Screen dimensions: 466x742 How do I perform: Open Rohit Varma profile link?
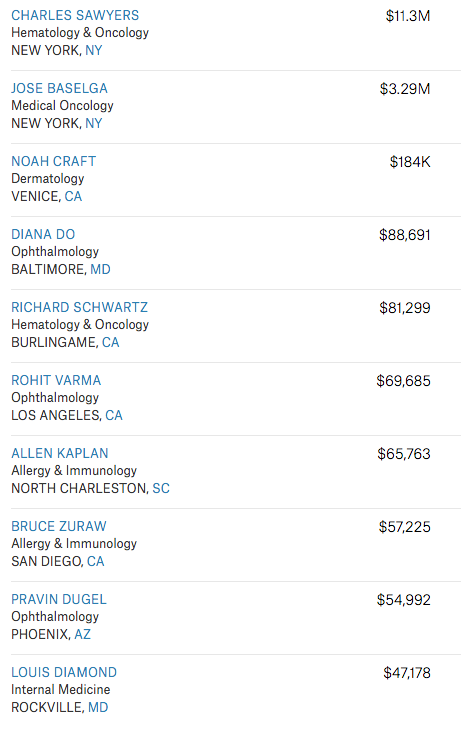click(x=56, y=380)
